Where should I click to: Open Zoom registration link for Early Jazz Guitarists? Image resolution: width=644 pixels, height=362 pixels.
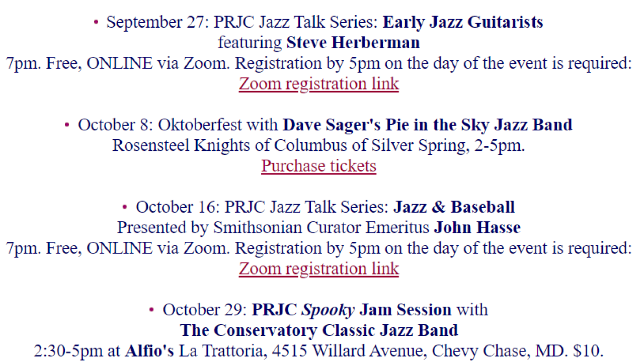point(318,83)
